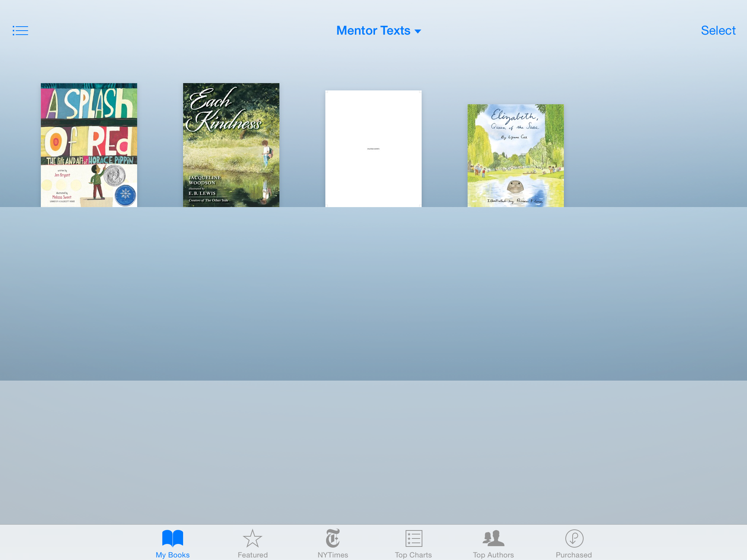747x560 pixels.
Task: Open the Purchased tab label
Action: 574,555
